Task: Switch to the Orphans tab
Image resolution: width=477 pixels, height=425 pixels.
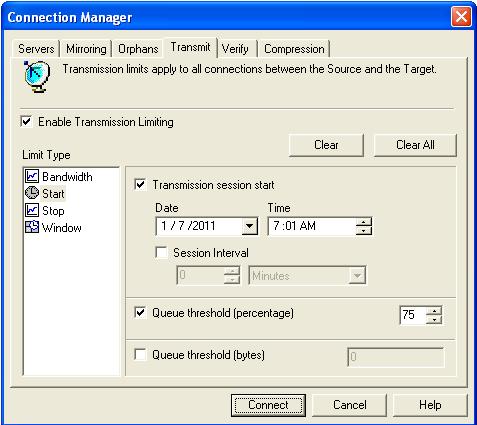Action: pos(138,49)
